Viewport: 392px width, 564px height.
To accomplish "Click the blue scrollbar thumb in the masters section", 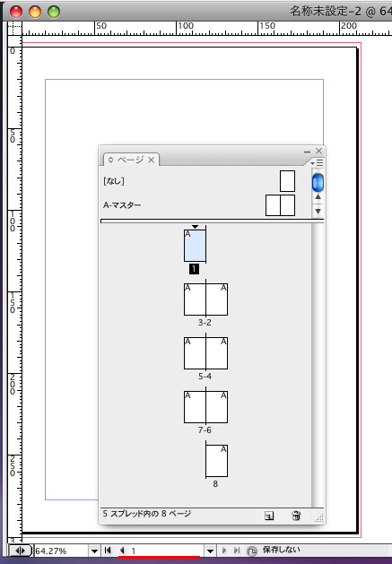I will [x=318, y=182].
